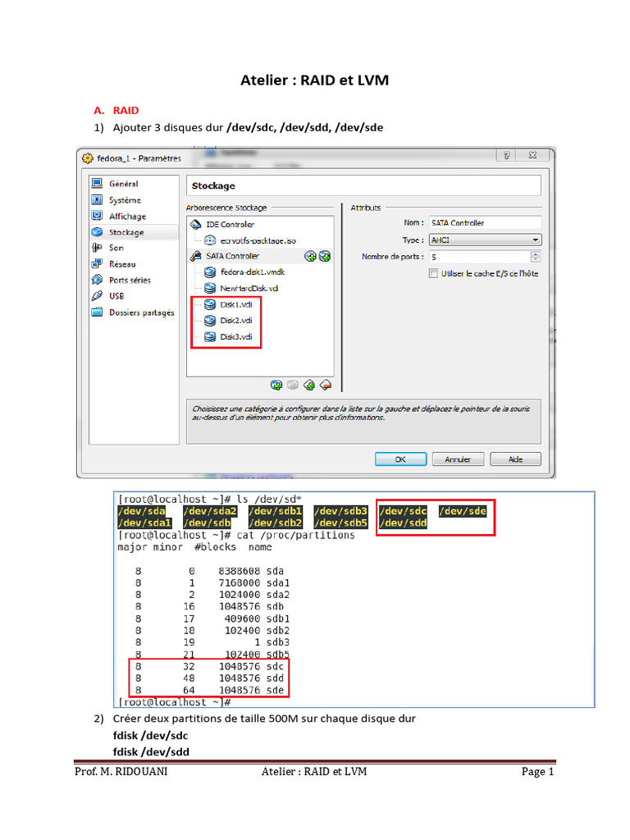This screenshot has width=630, height=840.
Task: Click the 8388608 sda partition row
Action: [x=209, y=571]
